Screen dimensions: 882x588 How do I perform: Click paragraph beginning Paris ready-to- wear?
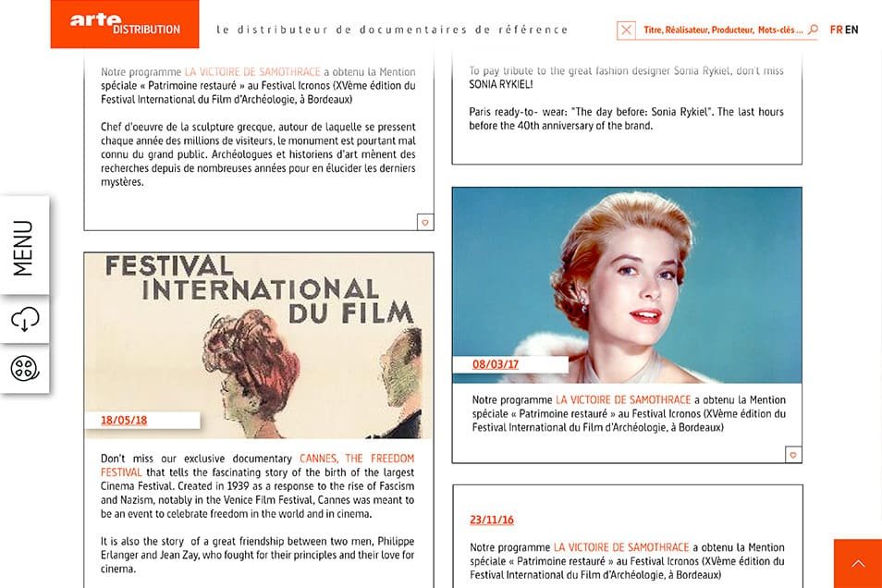[x=626, y=118]
